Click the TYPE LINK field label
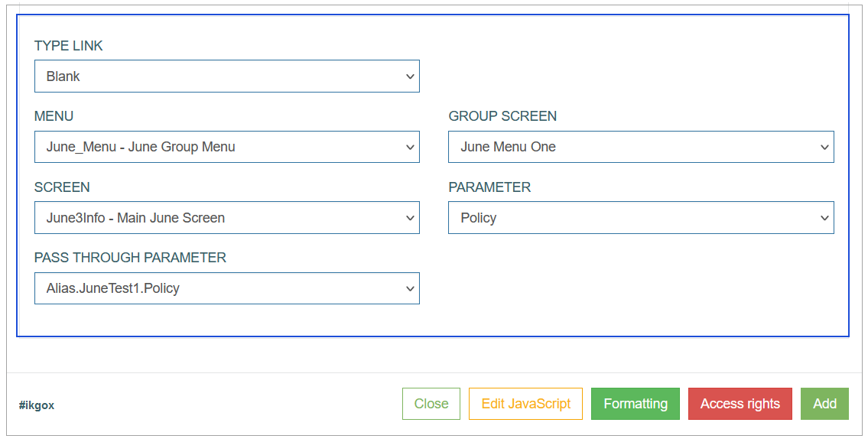Screen dimensions: 868x442 (69, 46)
